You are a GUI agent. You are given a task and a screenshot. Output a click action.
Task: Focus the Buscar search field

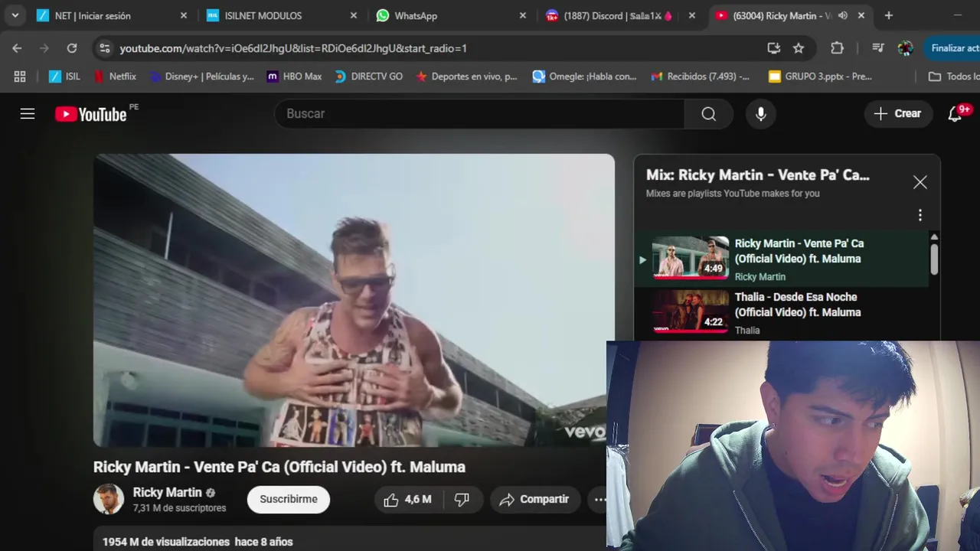pos(479,114)
